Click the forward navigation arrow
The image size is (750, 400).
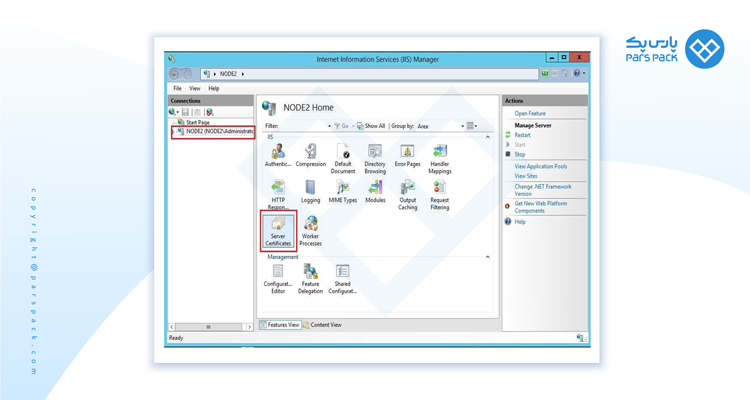(187, 74)
